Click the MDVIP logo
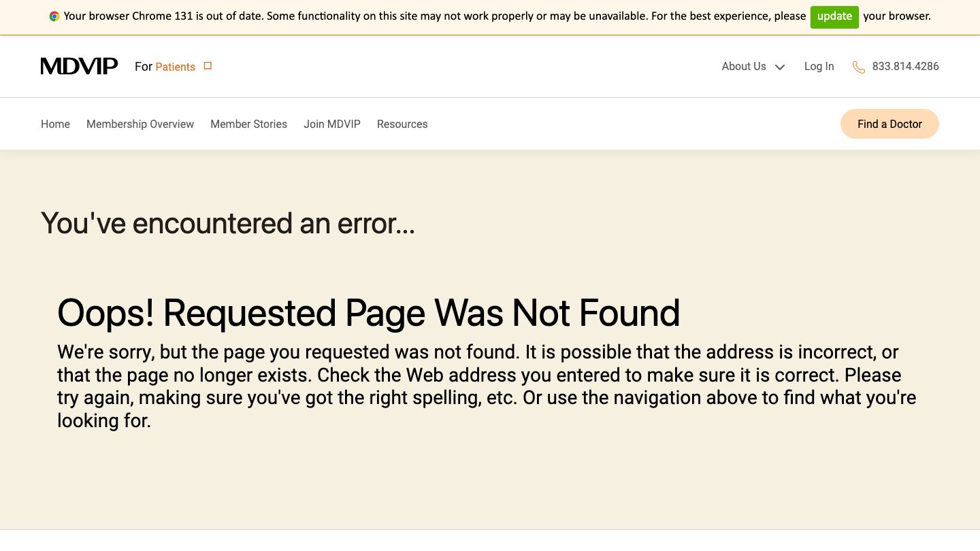This screenshot has height=551, width=980. point(79,66)
